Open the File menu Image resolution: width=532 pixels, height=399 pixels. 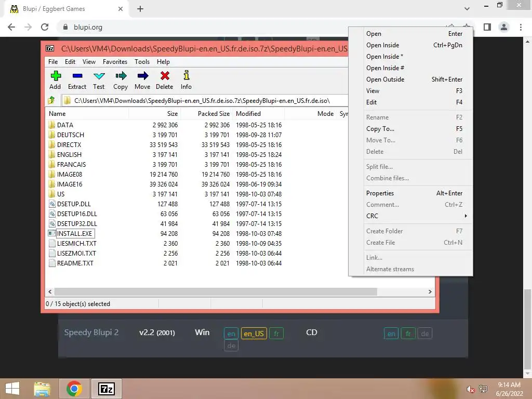tap(53, 62)
